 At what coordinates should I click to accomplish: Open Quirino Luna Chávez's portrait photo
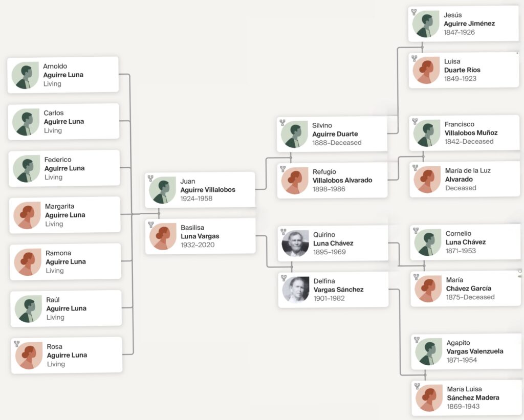[295, 244]
